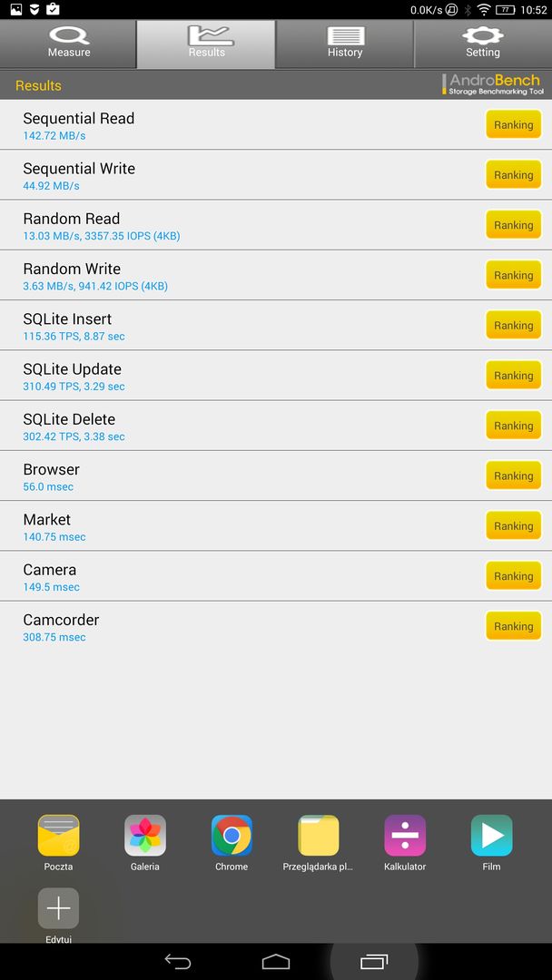Launch the Kalkulator app icon

405,835
